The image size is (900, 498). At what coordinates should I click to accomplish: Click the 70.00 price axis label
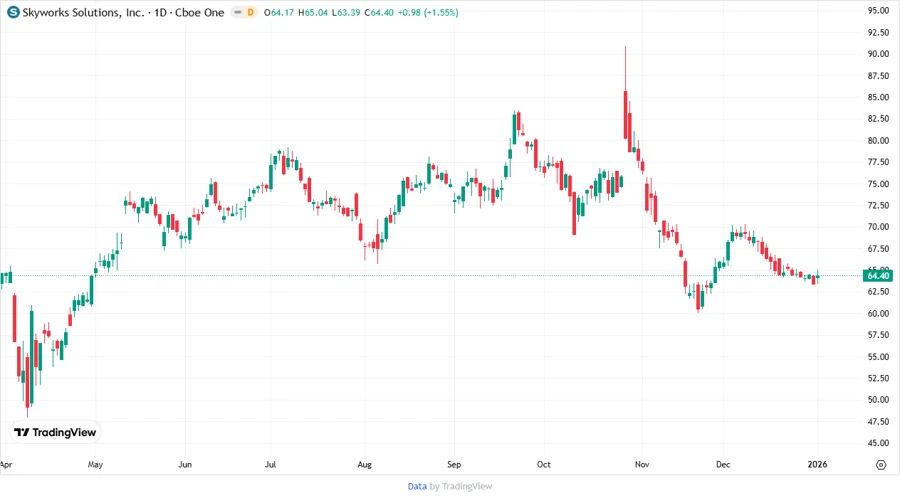pos(878,227)
